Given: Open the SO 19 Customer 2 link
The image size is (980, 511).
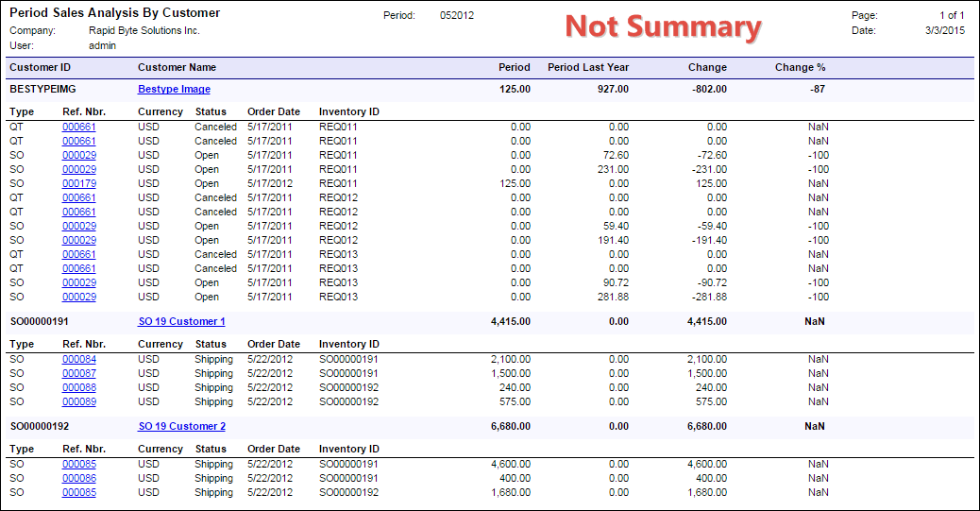Looking at the screenshot, I should pos(181,427).
